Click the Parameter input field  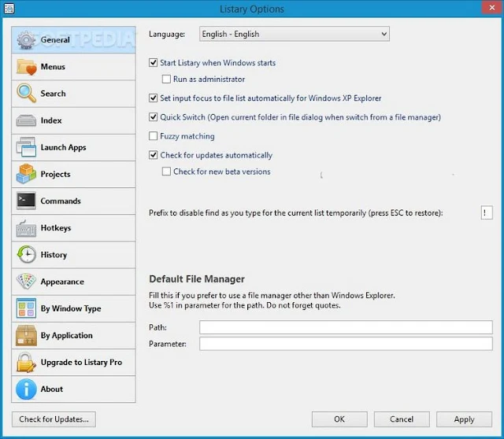[x=346, y=344]
